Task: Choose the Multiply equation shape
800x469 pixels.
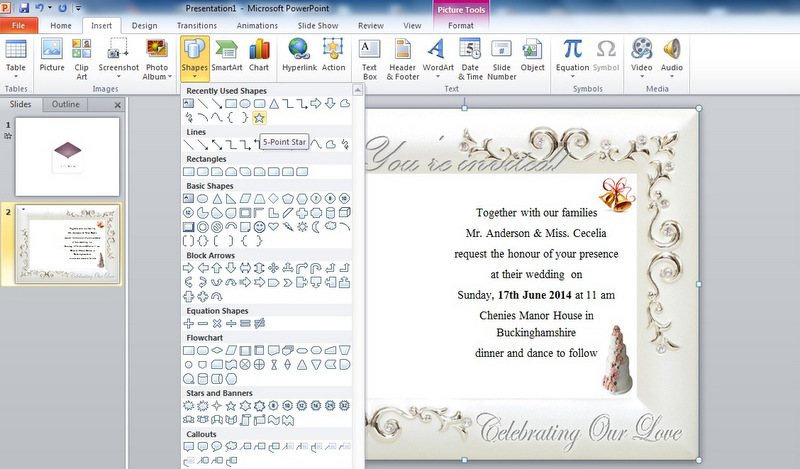Action: coord(217,323)
